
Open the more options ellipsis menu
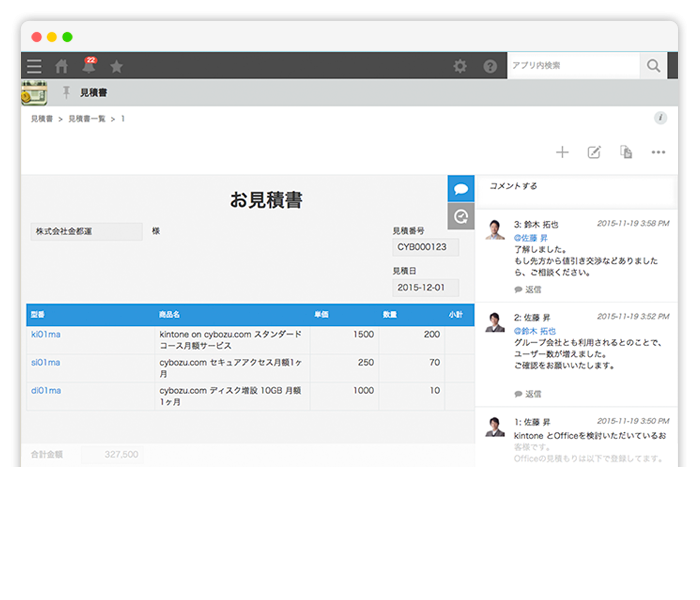point(658,152)
